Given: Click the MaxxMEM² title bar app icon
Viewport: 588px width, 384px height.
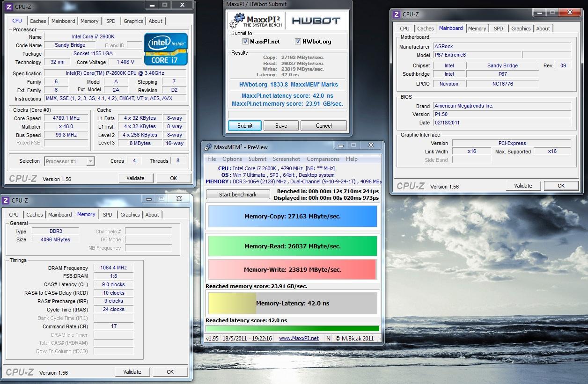Looking at the screenshot, I should pos(208,147).
